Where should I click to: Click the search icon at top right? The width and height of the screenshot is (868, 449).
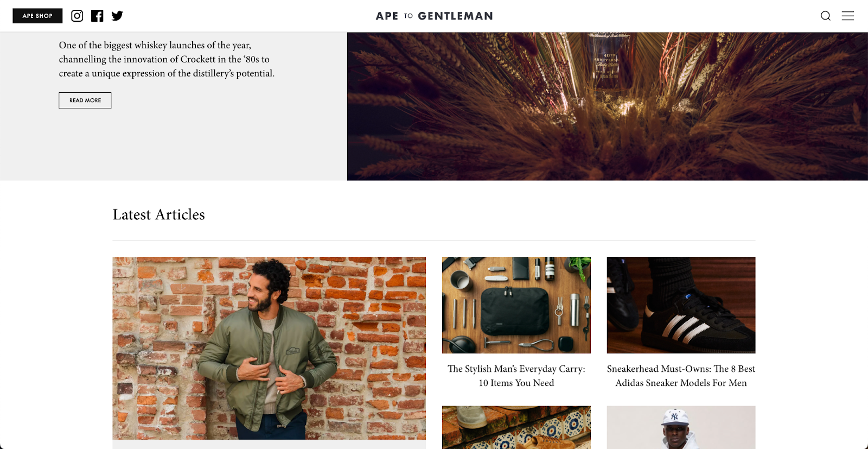click(x=825, y=16)
